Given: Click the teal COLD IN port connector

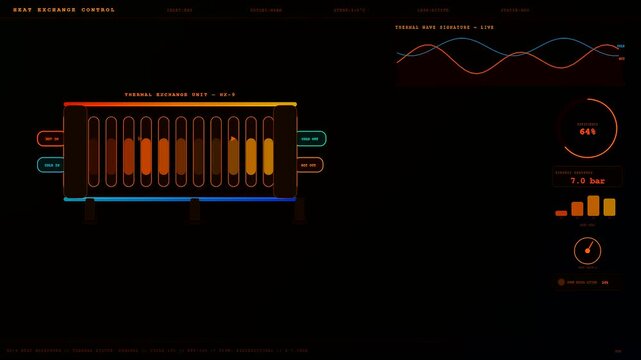Looking at the screenshot, I should [51, 165].
